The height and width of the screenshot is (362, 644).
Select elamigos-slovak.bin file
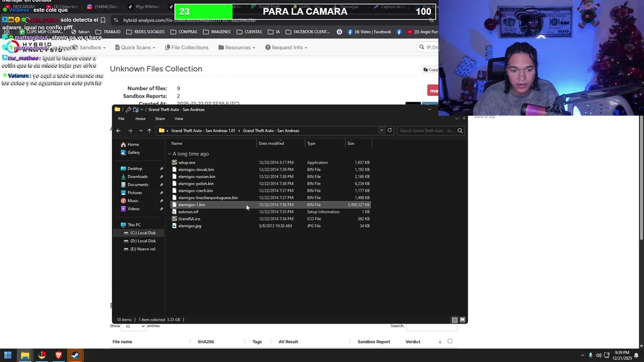coord(271,169)
